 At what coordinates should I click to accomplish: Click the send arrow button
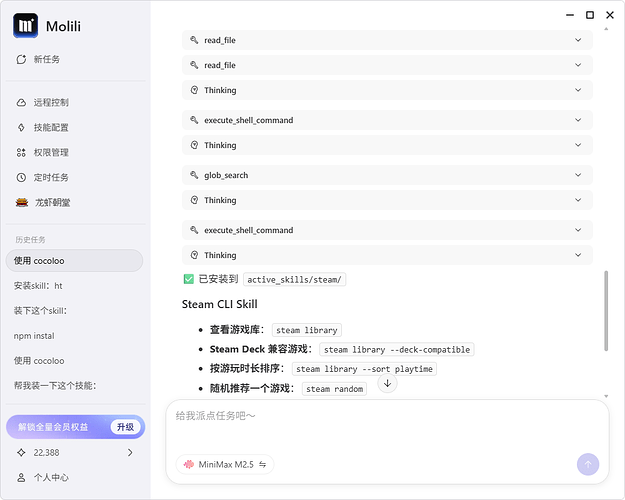(x=588, y=464)
